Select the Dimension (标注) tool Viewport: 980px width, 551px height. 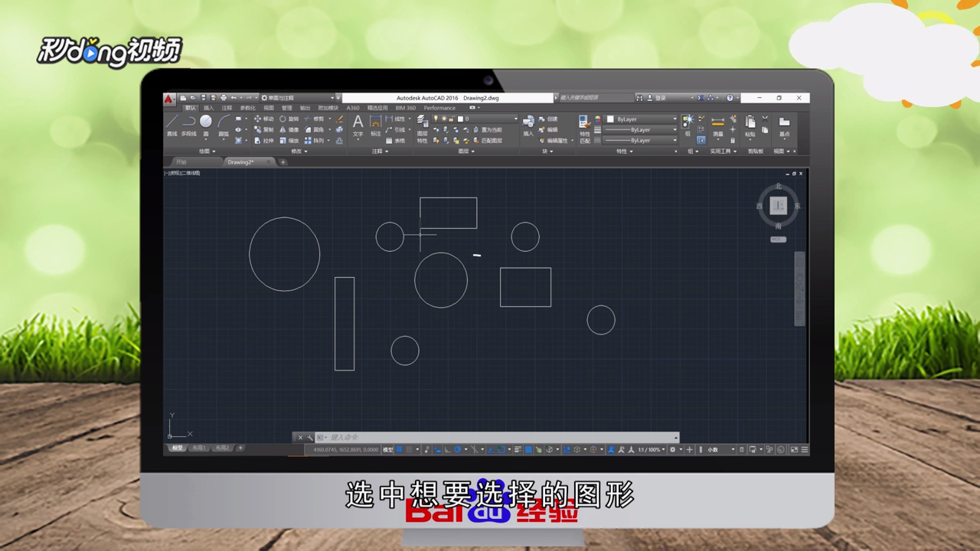click(375, 125)
